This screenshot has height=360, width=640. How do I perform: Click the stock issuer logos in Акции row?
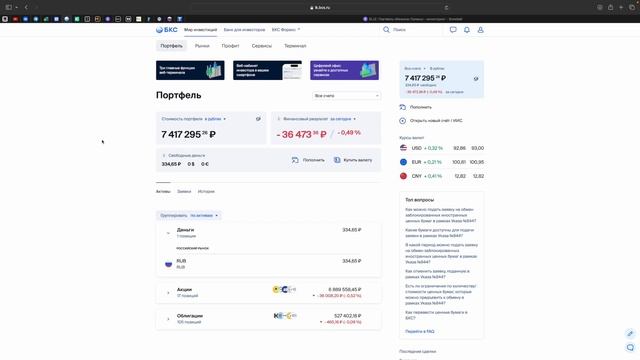coord(284,289)
